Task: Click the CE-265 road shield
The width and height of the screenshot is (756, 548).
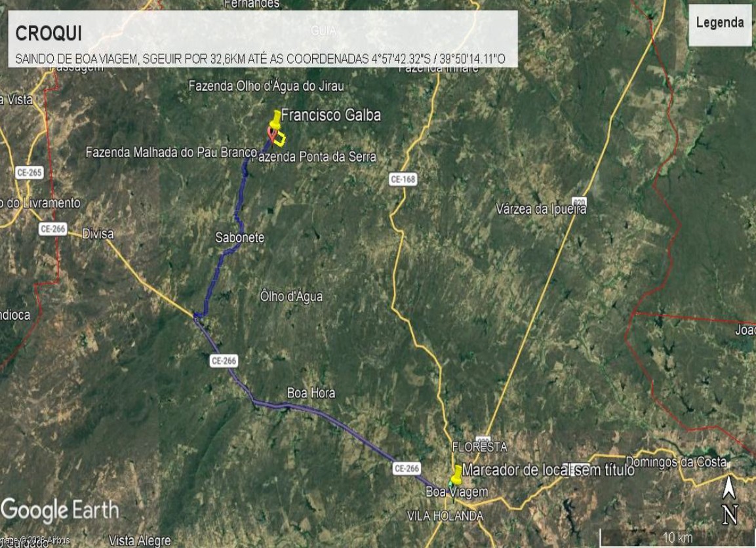Action: tap(29, 172)
